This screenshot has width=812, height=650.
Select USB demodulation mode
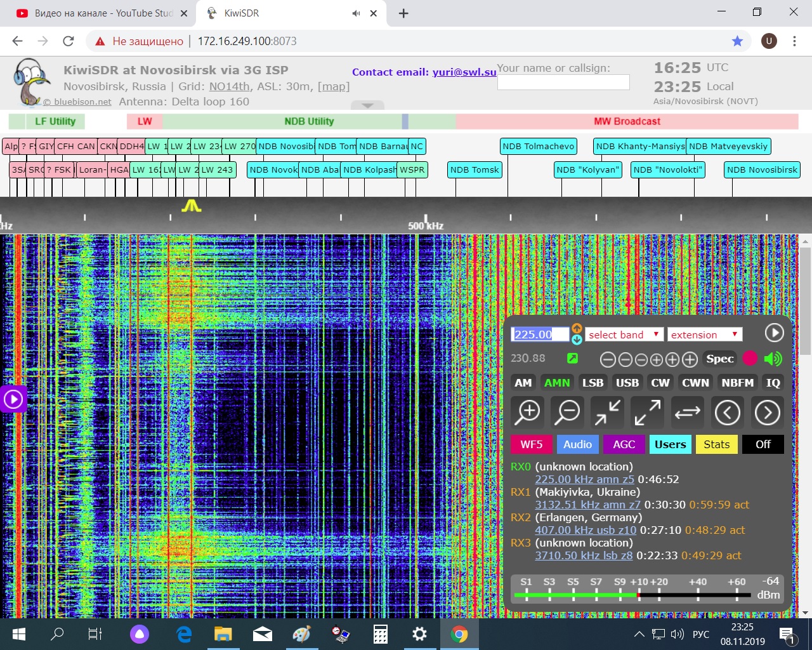coord(627,383)
